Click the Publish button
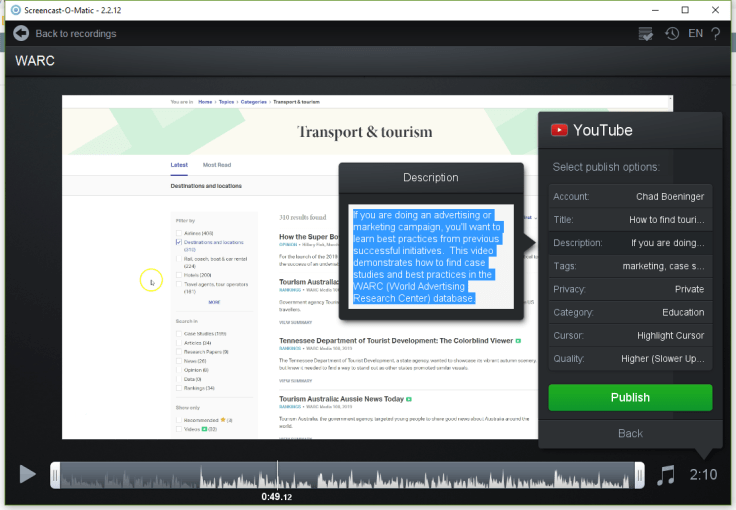 click(x=630, y=397)
